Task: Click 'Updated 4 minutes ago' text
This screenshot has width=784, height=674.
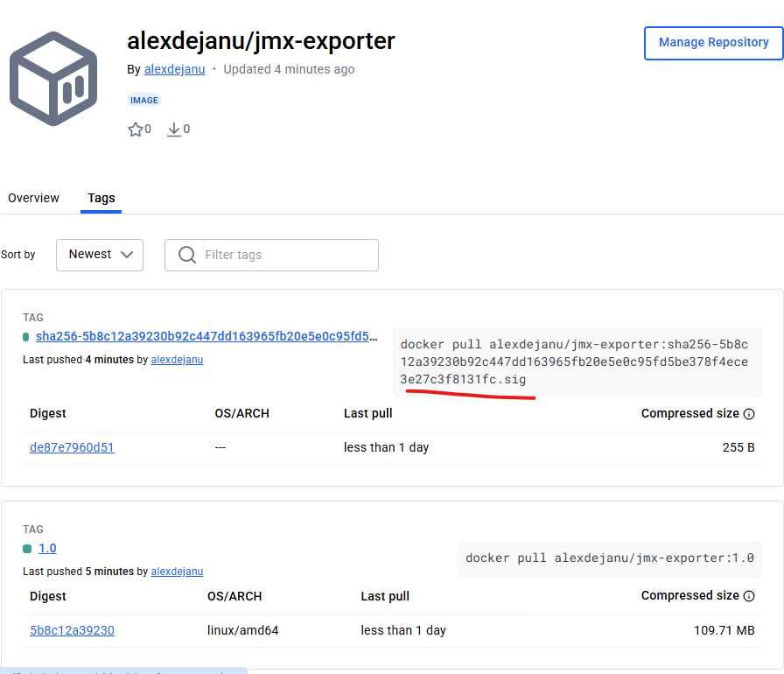Action: [289, 69]
